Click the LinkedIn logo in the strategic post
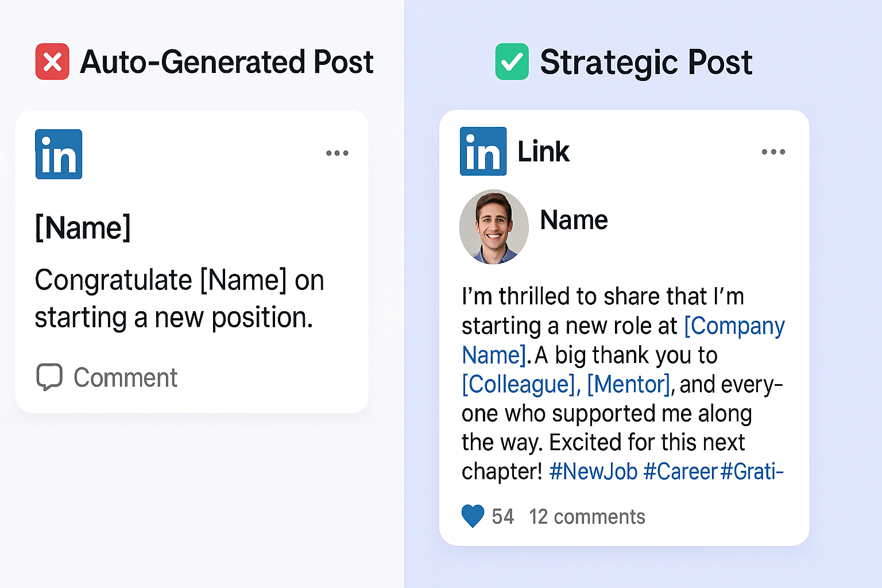882x588 pixels. [x=483, y=151]
